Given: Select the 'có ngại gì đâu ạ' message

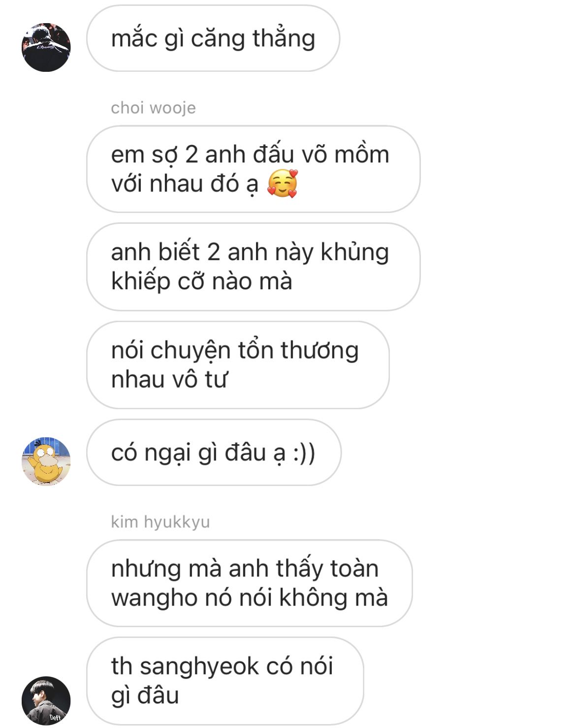Looking at the screenshot, I should tap(214, 453).
